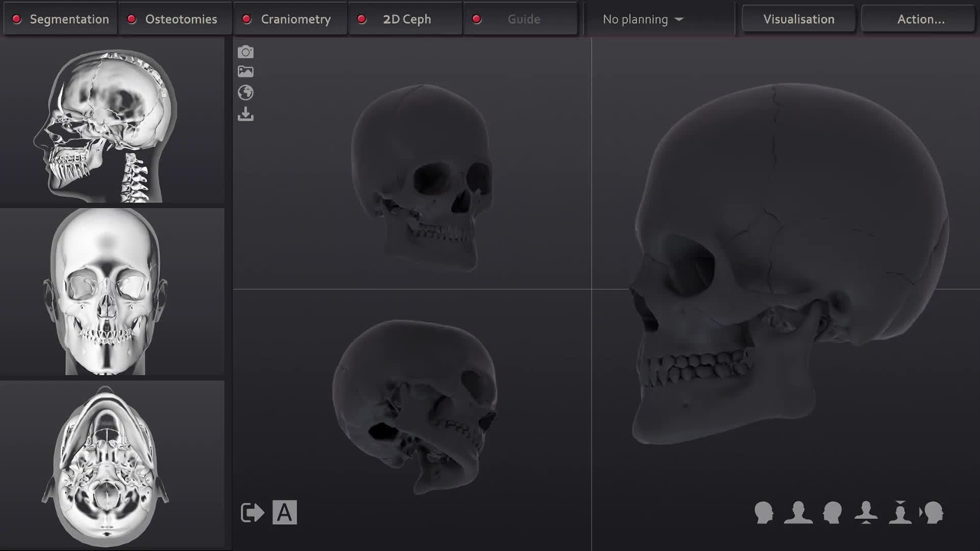The image size is (980, 551).
Task: Select the head profile facing right view
Action: [763, 513]
